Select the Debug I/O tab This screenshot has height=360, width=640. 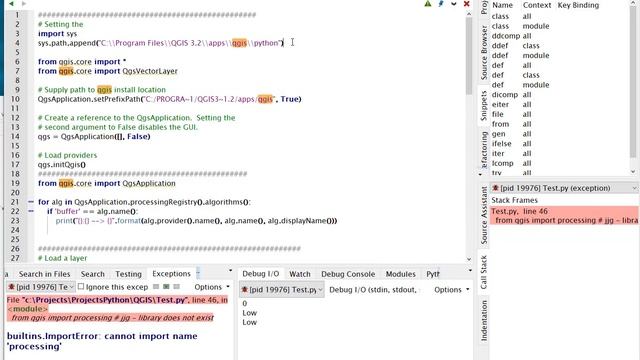[x=260, y=273]
